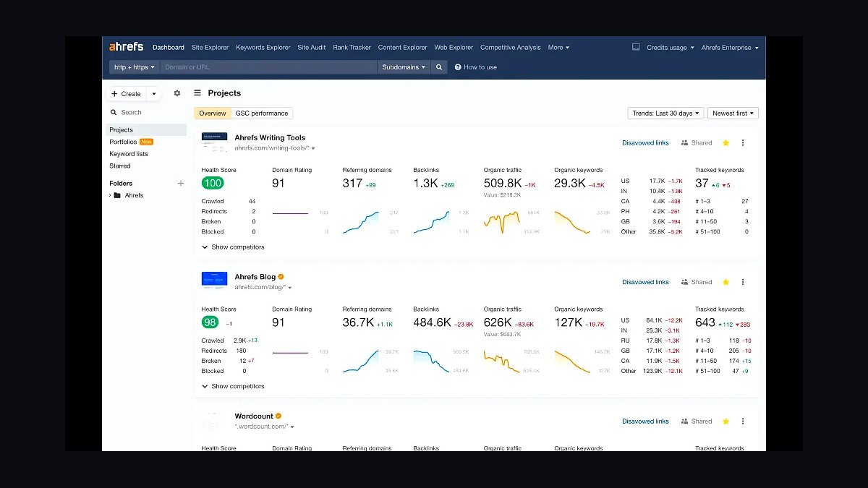The image size is (868, 488).
Task: Click Disavowed links for Ahrefs Blog
Action: coord(645,282)
